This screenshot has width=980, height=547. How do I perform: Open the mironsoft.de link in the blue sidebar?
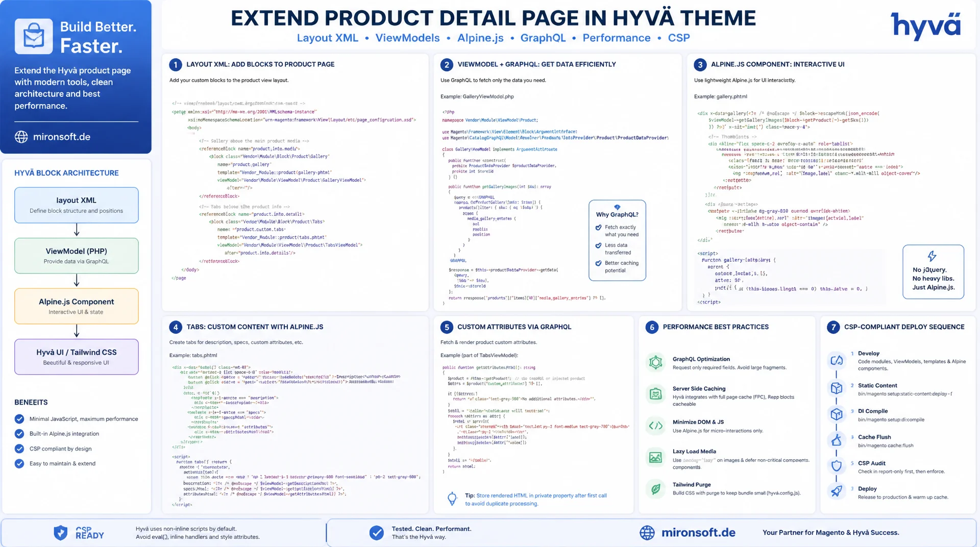(x=62, y=137)
